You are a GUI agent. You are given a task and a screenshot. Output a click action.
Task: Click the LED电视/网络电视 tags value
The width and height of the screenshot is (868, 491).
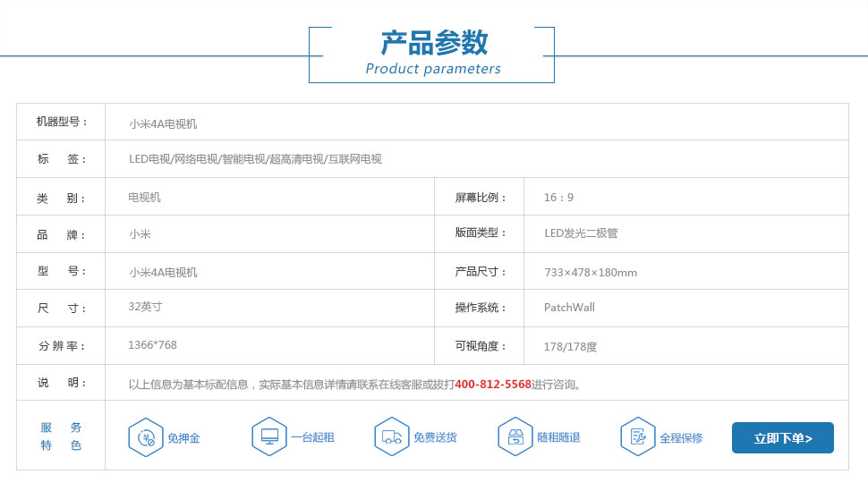pos(255,159)
